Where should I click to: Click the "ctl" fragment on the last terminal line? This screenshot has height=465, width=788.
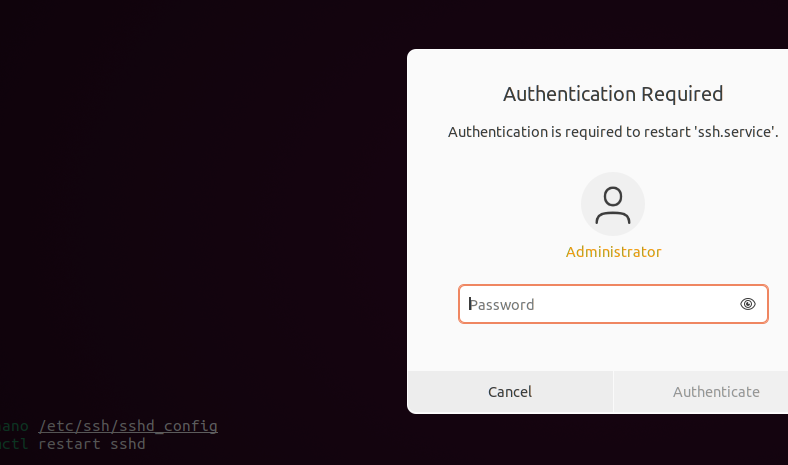[15, 442]
